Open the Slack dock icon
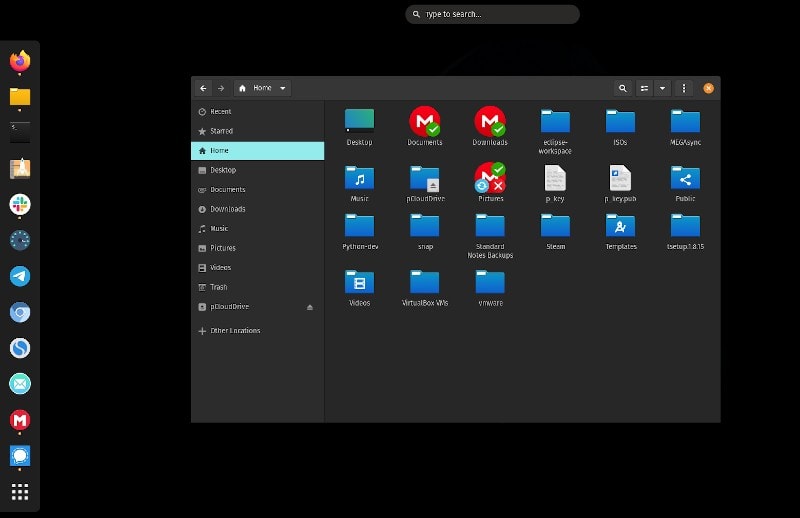Viewport: 800px width, 518px height. (x=20, y=205)
